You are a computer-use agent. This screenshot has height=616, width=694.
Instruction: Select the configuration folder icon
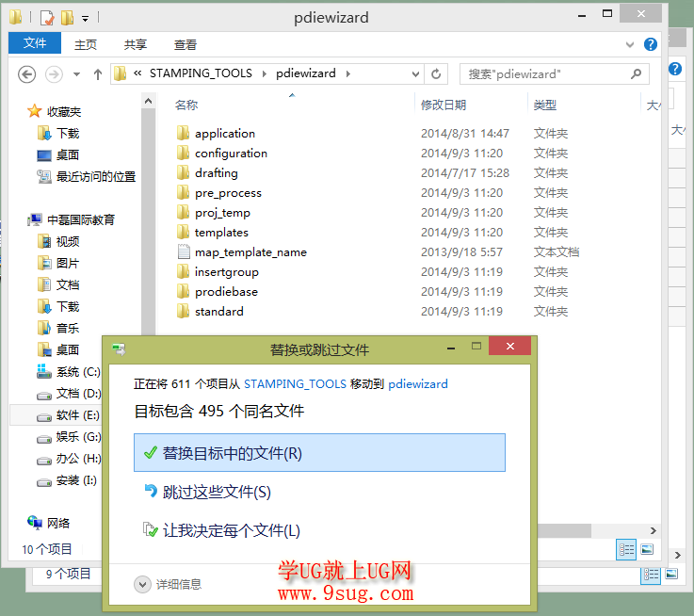coord(184,153)
